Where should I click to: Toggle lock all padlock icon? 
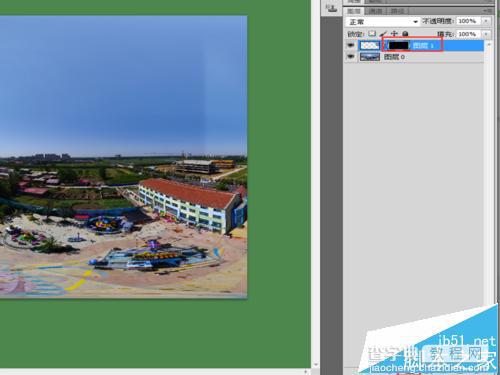[405, 34]
